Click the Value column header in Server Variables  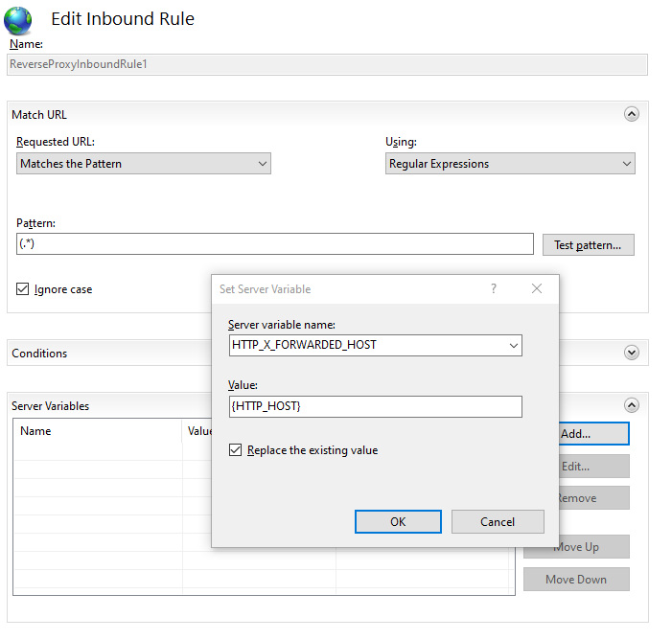point(199,431)
